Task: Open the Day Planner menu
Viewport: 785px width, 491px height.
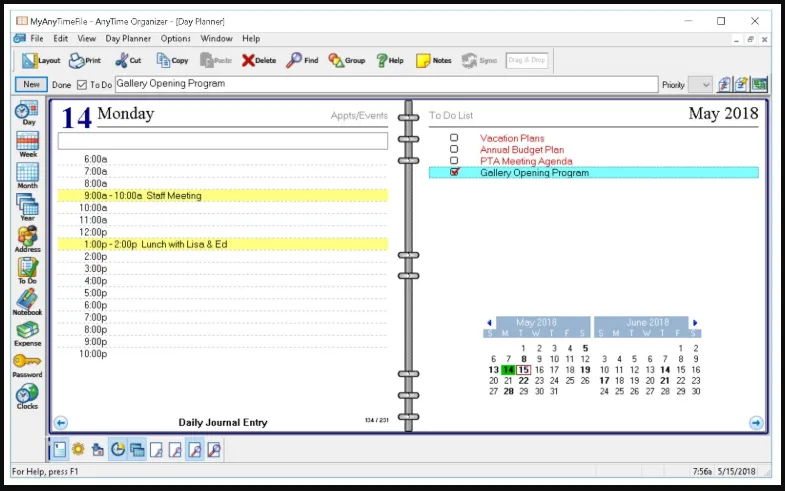Action: coord(128,39)
